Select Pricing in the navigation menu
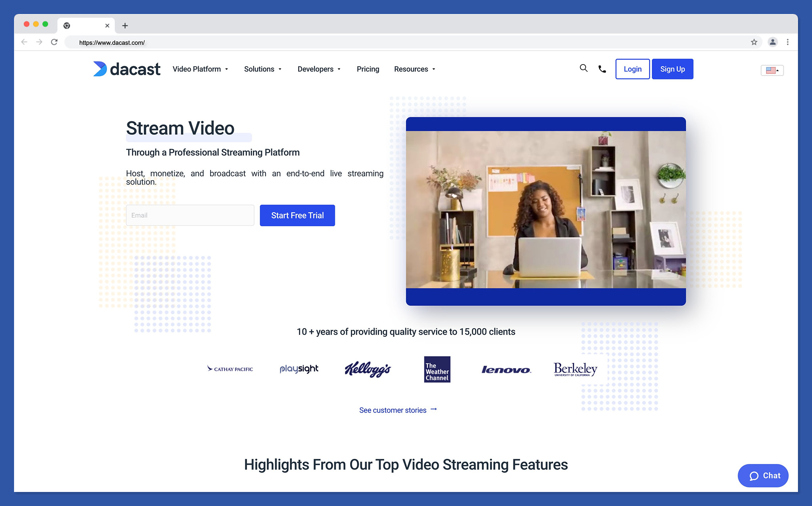The height and width of the screenshot is (506, 812). coord(368,69)
